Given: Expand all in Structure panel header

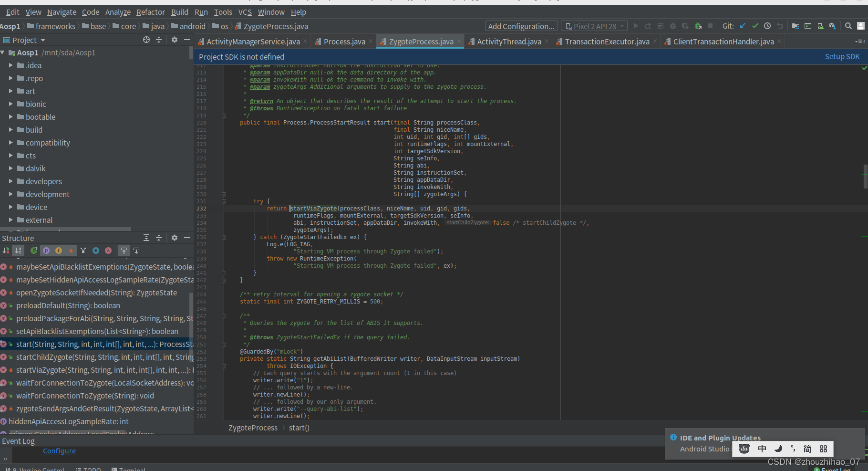Looking at the screenshot, I should 146,238.
